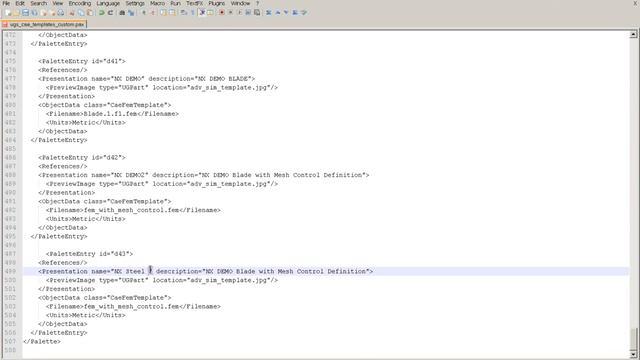
Task: Print the document using toolbar icon
Action: coord(61,13)
